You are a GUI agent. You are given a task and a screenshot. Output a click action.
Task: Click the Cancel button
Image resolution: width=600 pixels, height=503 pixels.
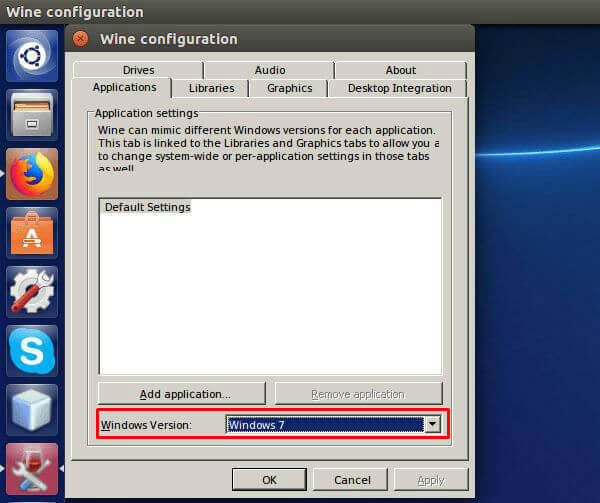tap(352, 480)
